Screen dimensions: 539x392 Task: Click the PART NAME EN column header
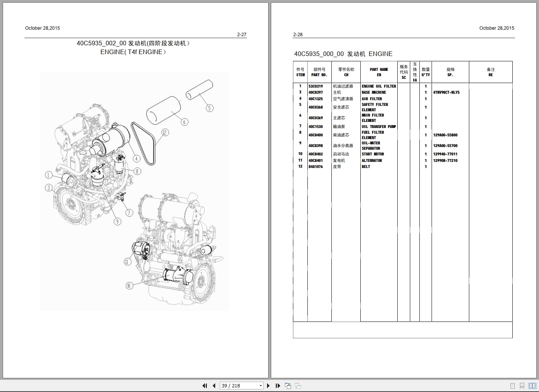coord(379,72)
